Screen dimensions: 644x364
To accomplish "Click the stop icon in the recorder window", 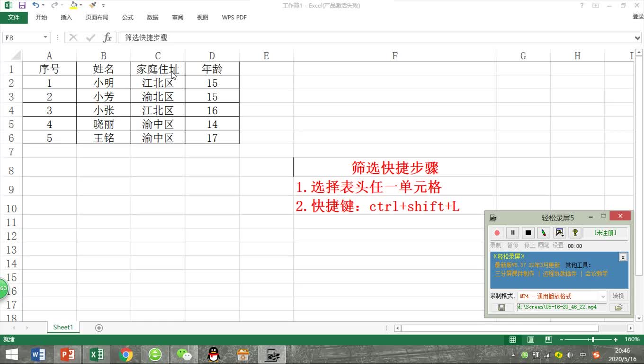I will coord(528,233).
